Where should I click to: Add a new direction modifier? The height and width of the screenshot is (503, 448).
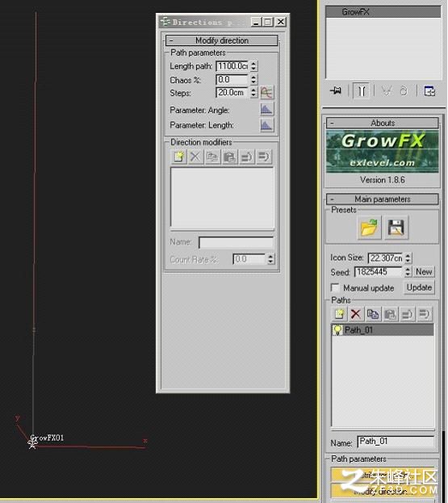click(178, 157)
